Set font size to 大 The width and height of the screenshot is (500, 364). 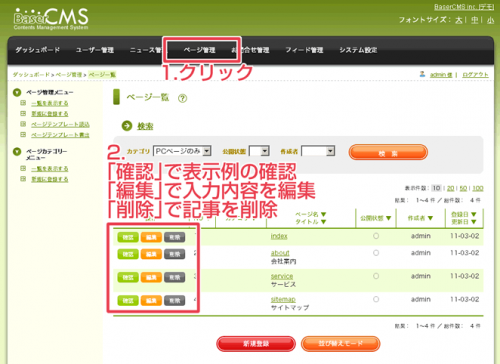pos(459,20)
